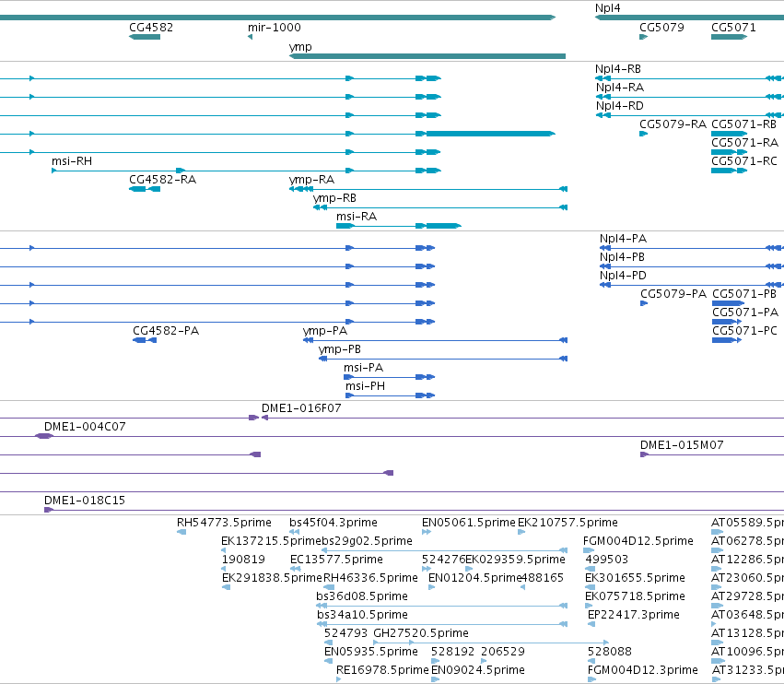
Task: Click the CG5079-RA transcript label
Action: point(673,124)
